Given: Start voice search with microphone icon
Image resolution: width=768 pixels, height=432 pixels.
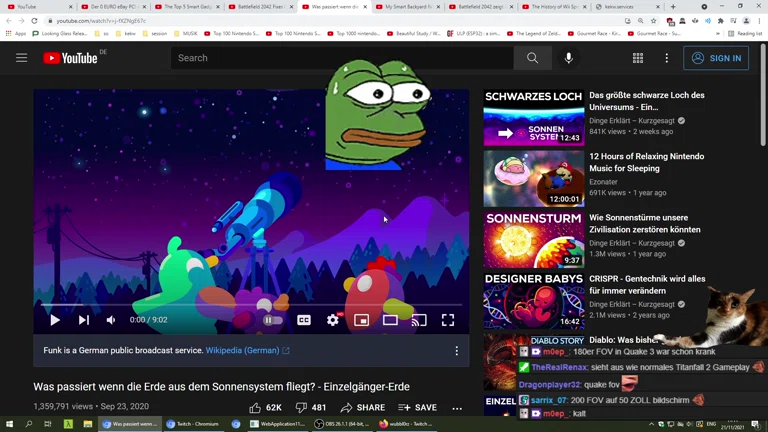Looking at the screenshot, I should [568, 58].
